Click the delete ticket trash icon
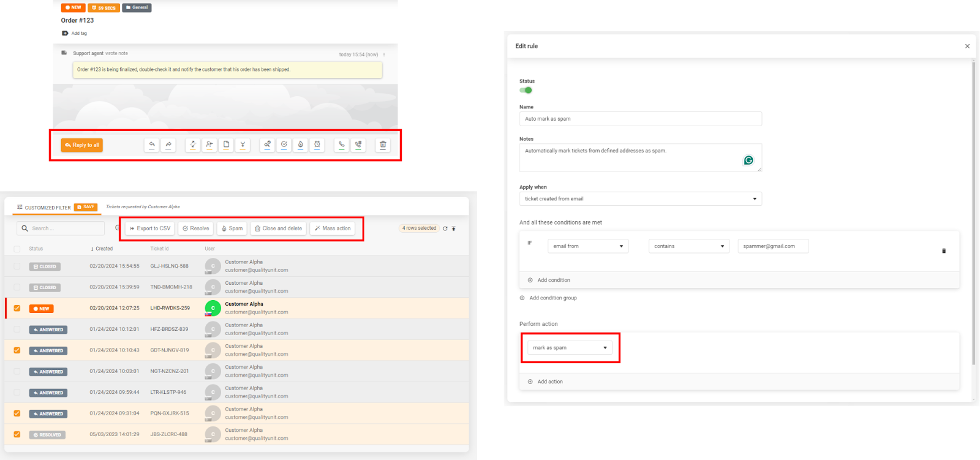 click(x=383, y=145)
